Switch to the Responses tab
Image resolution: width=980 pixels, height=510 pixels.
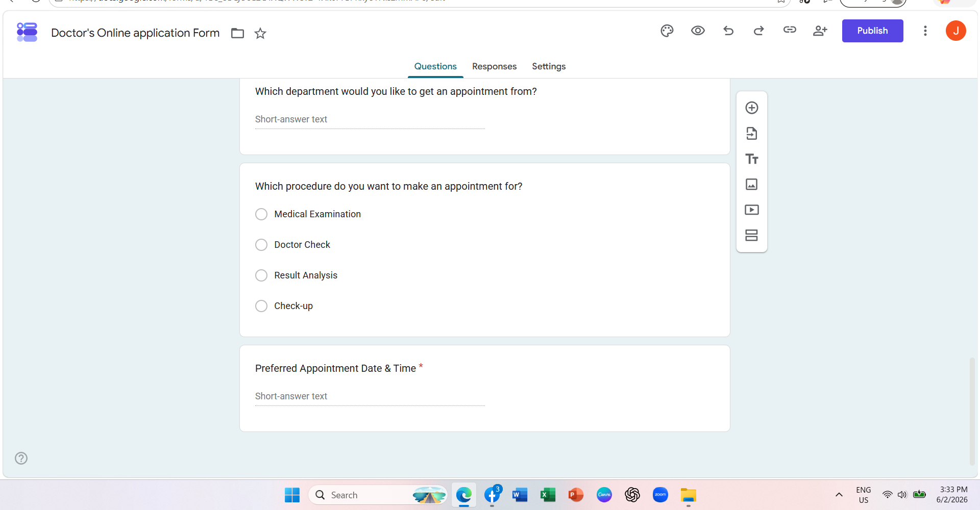(494, 66)
